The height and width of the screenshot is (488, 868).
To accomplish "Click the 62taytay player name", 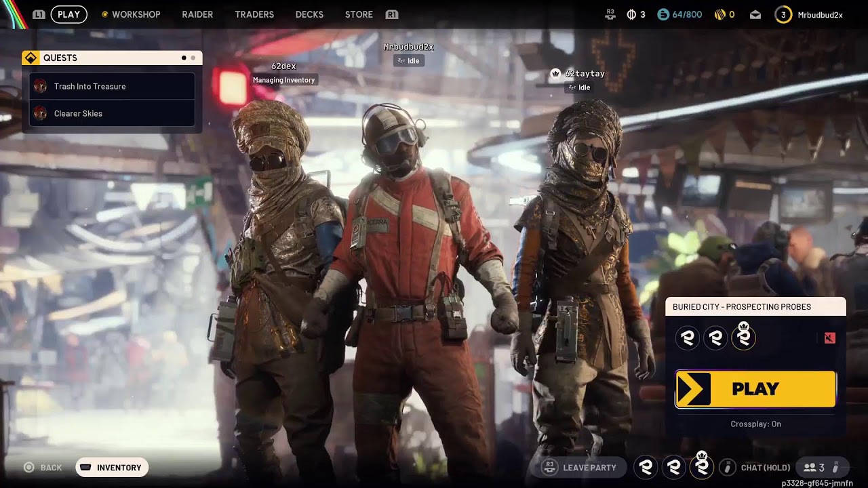I will 585,73.
